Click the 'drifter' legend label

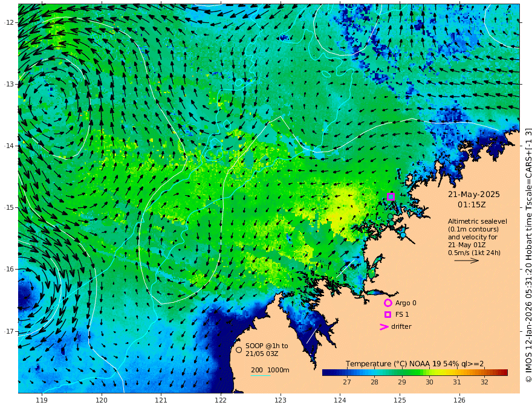401,326
